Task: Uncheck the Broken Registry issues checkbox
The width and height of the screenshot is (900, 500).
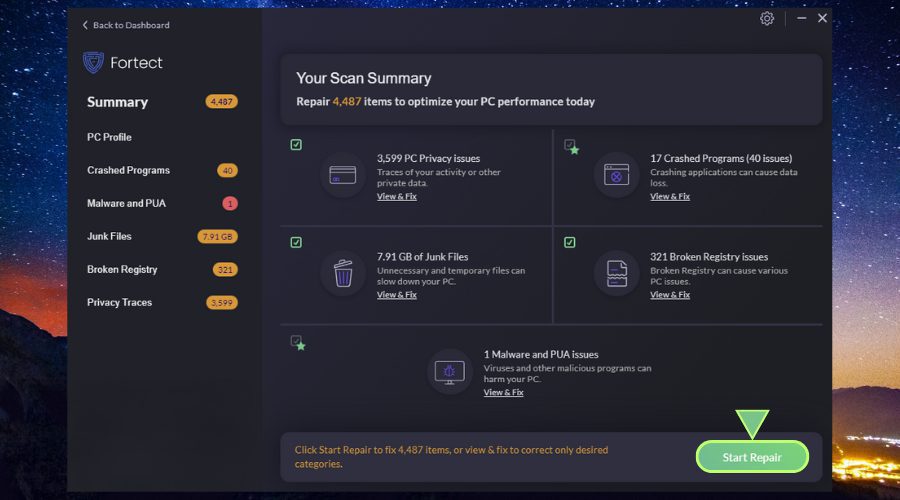Action: pos(569,242)
